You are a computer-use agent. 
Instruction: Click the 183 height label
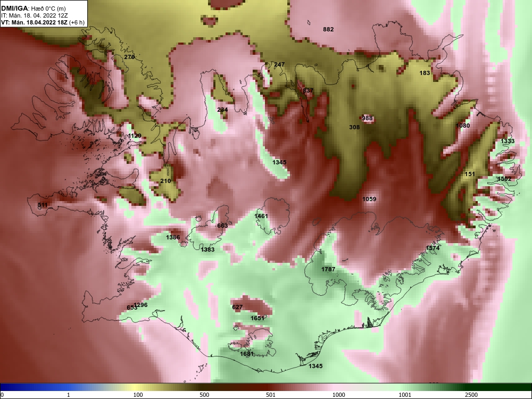pos(425,73)
